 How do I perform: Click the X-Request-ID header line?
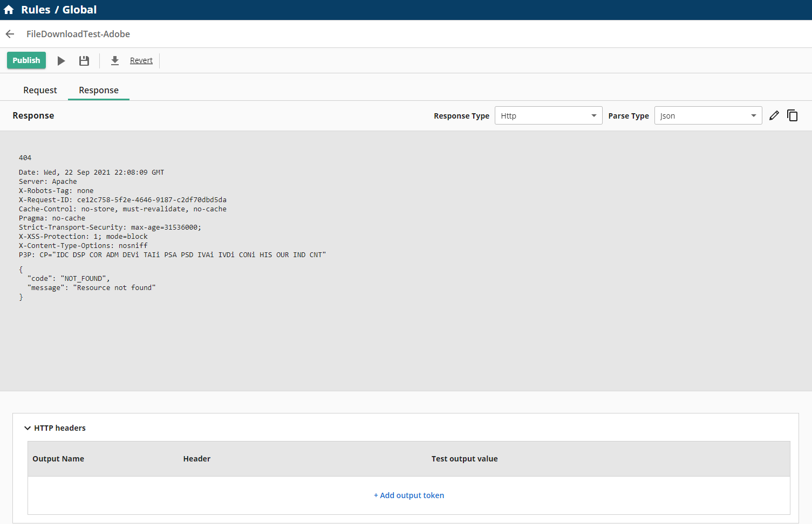coord(122,200)
